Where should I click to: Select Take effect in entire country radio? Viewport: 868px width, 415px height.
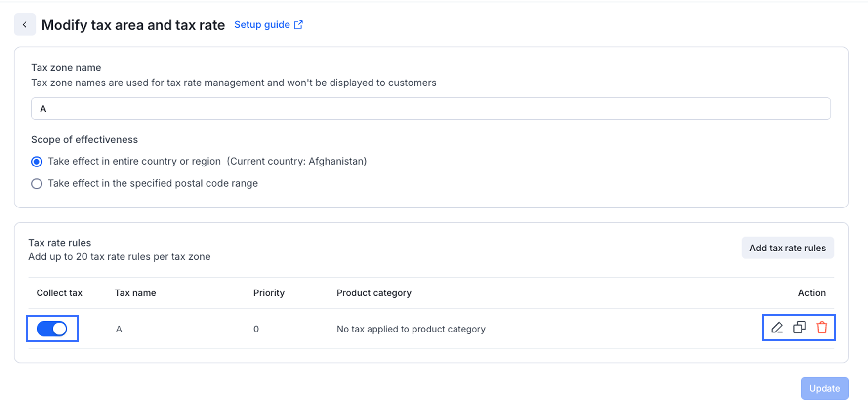coord(37,162)
